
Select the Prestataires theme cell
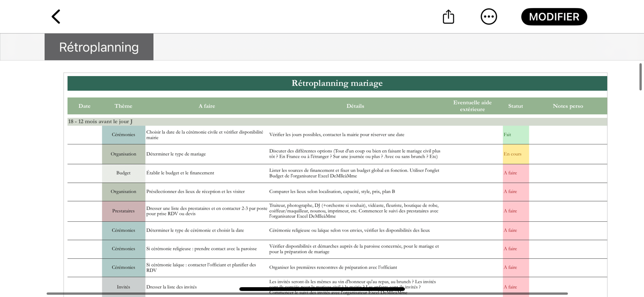pos(123,211)
